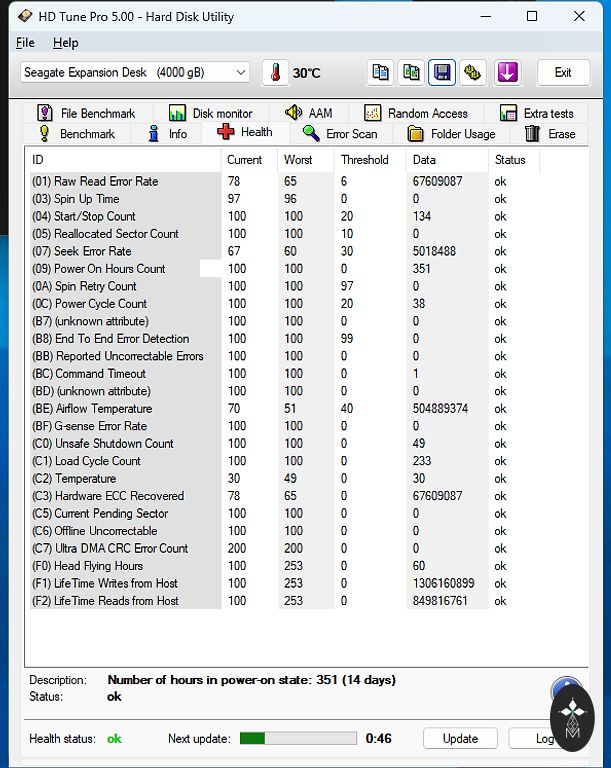
Task: Open the options gear icon
Action: point(473,73)
